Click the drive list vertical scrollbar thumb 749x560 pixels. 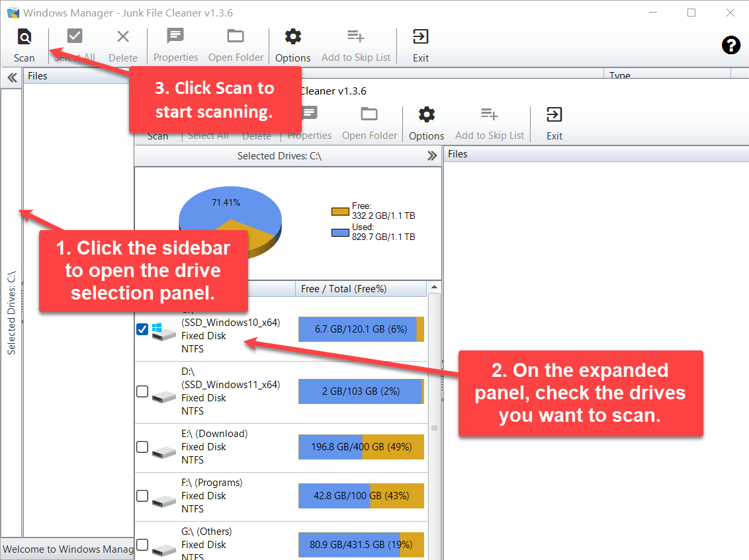[434, 428]
